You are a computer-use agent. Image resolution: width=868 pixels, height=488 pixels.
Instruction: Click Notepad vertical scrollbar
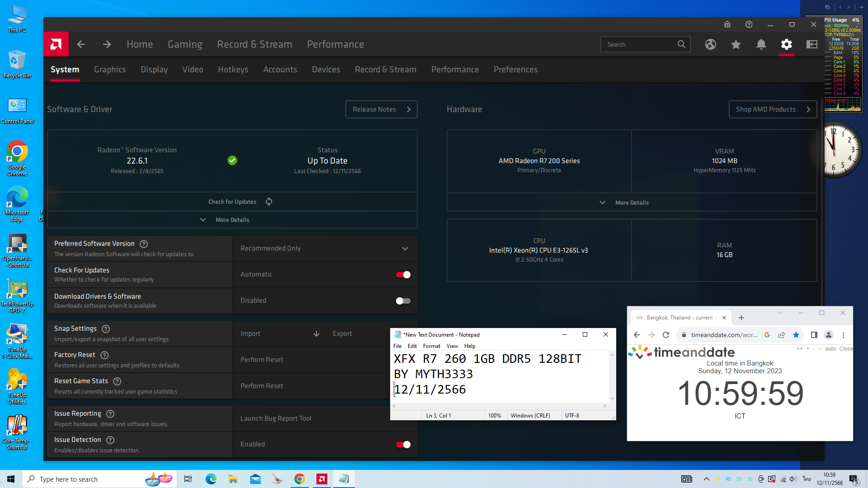pyautogui.click(x=612, y=376)
